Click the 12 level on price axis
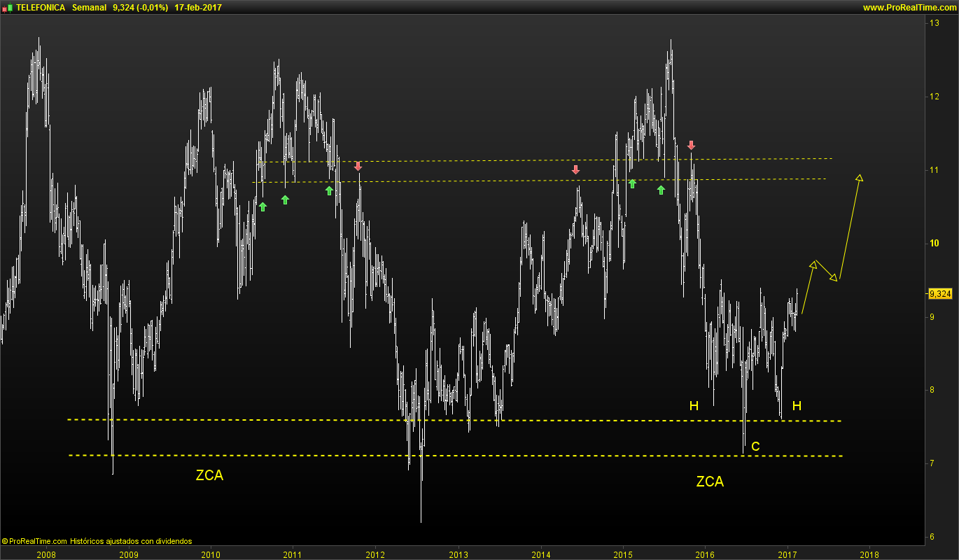959x560 pixels. (x=934, y=97)
